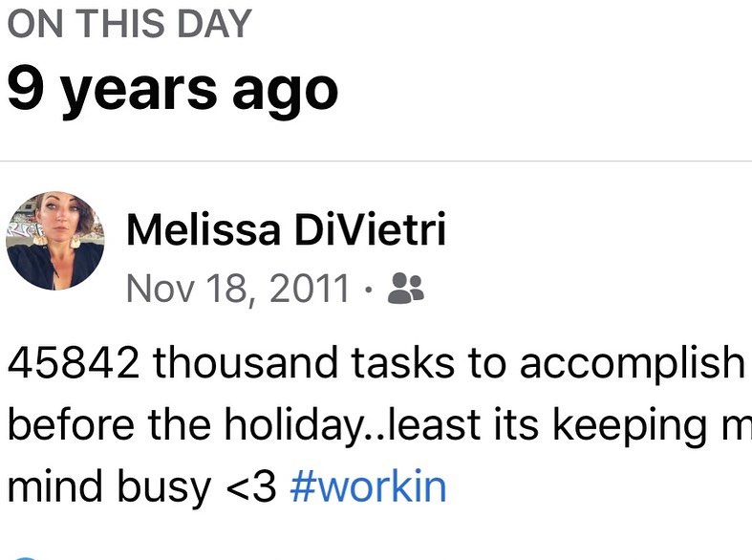Tap the year "2011" in the timestamp

point(309,288)
